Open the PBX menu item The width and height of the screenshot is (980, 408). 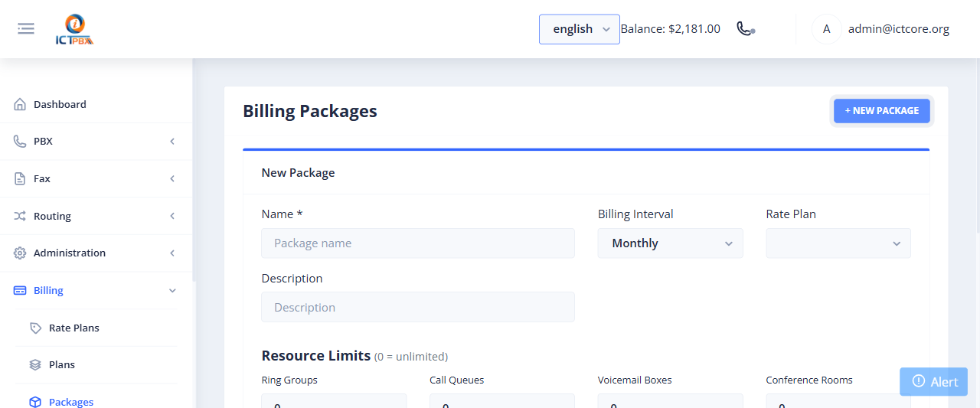point(96,142)
